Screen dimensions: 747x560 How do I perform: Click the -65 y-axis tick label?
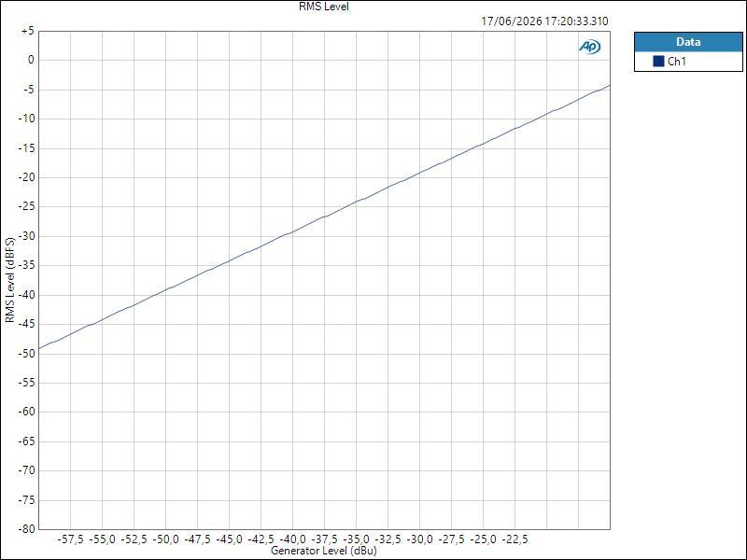click(26, 441)
